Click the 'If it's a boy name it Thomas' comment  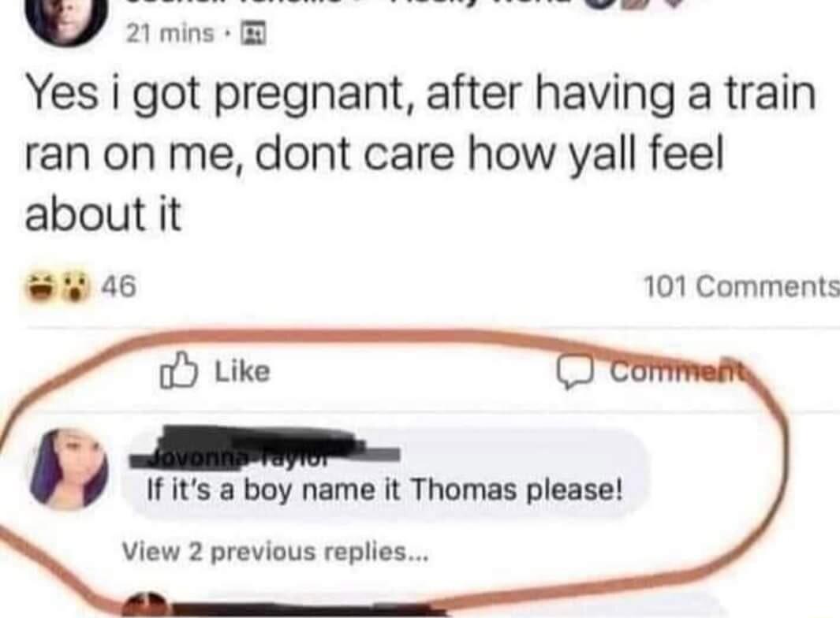point(385,490)
